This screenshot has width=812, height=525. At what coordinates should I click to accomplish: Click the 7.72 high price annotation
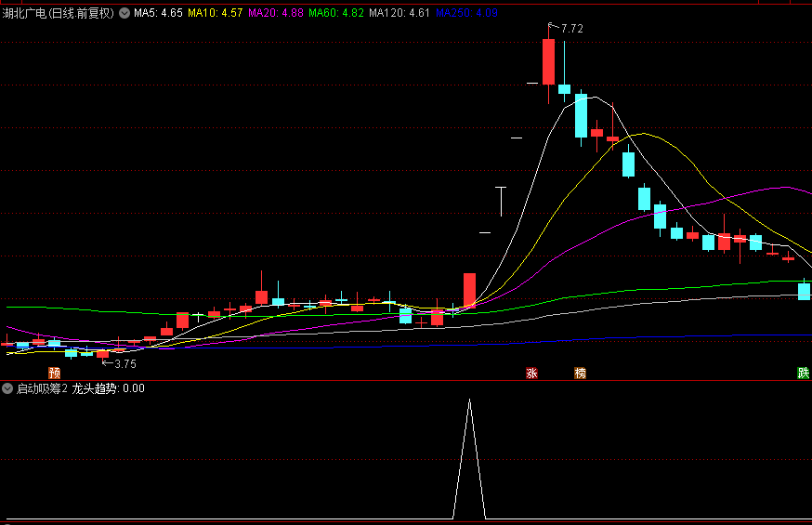click(571, 29)
